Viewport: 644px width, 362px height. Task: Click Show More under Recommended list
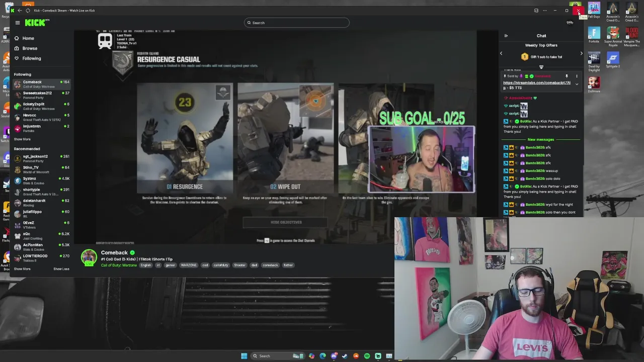tap(22, 269)
